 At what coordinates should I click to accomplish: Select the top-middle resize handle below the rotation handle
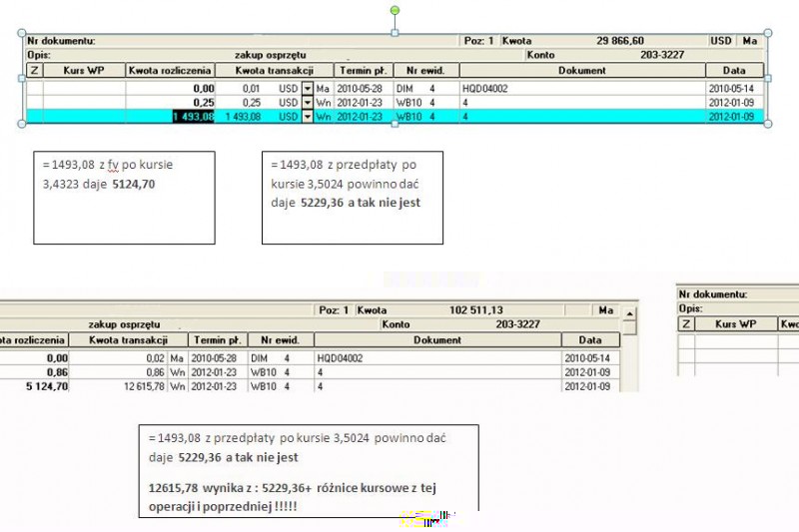tap(395, 33)
